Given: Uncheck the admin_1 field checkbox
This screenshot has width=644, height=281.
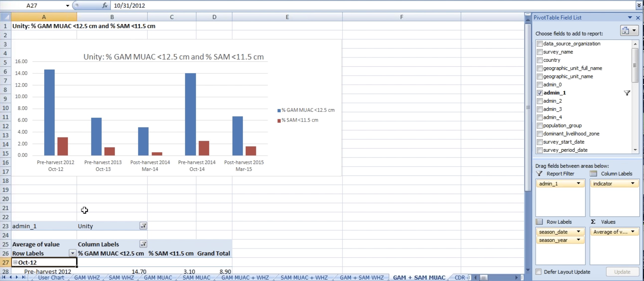Looking at the screenshot, I should (539, 93).
